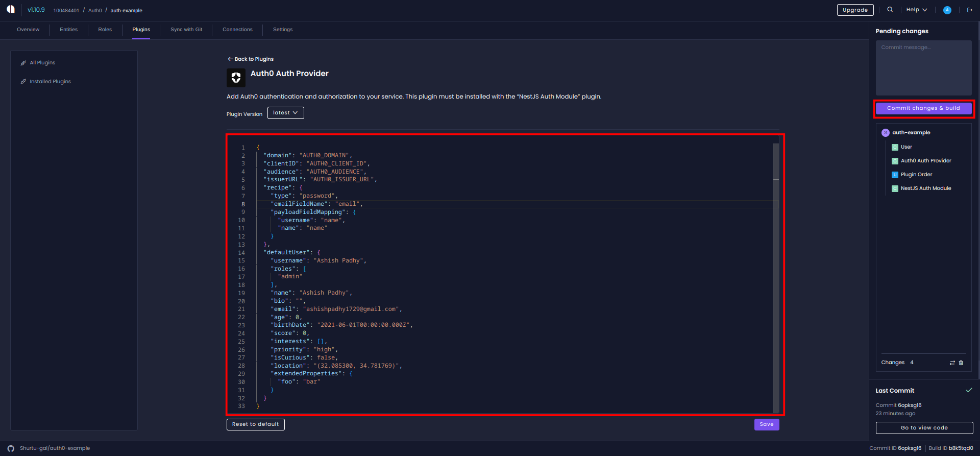The width and height of the screenshot is (980, 456).
Task: Switch to the Overview tab
Action: [x=28, y=30]
